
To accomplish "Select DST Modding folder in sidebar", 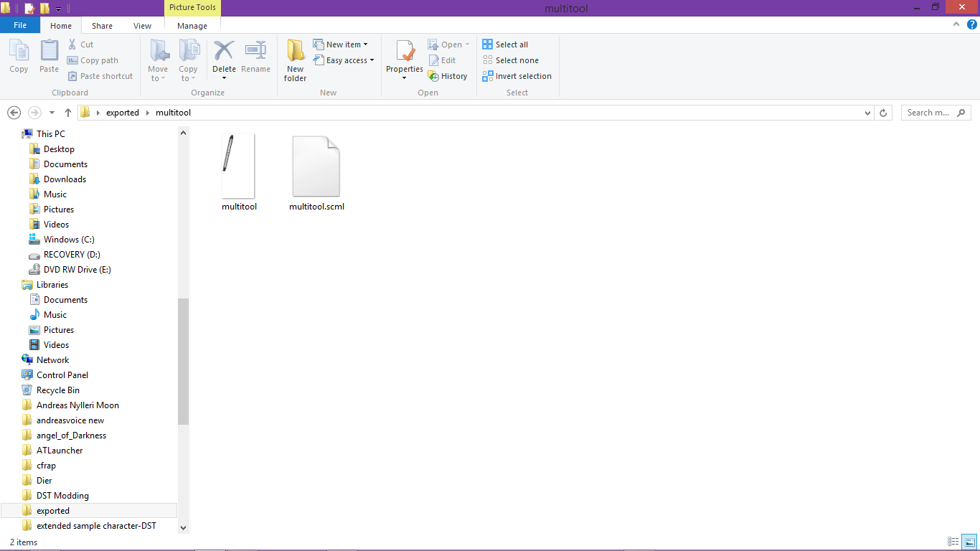I will coord(62,496).
